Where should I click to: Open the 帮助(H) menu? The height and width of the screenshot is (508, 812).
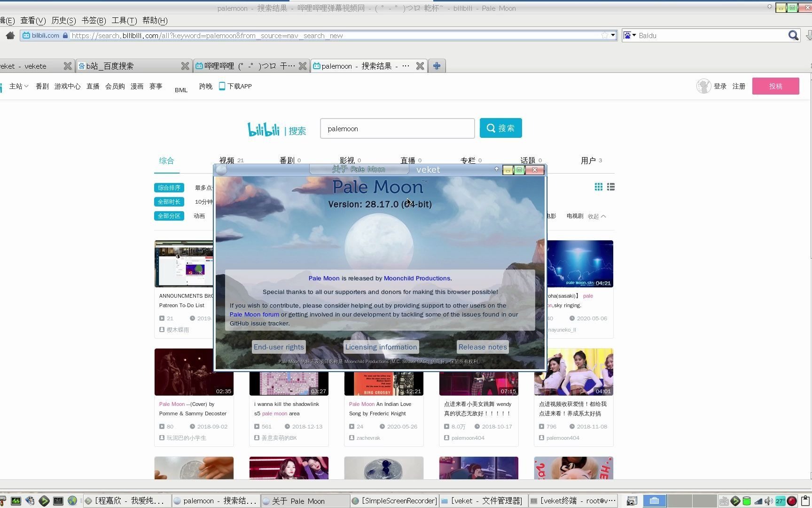155,20
